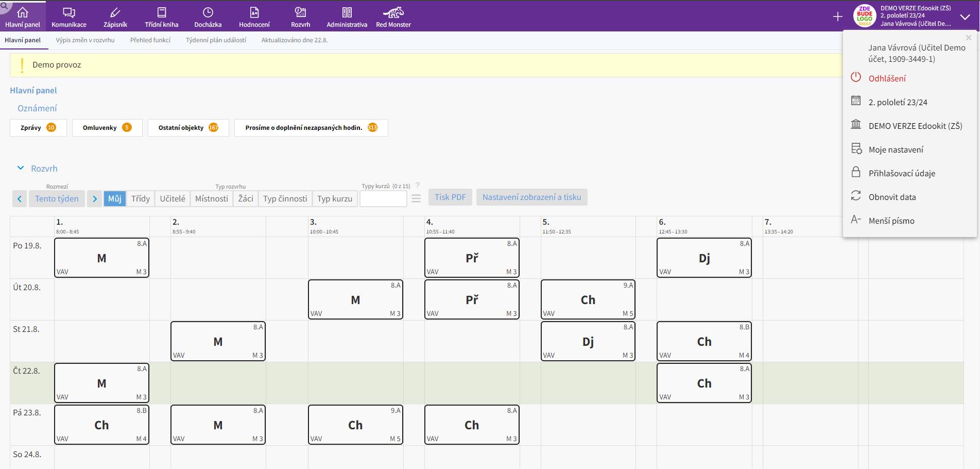Screen dimensions: 980x469
Task: Click the Tisk PDF button
Action: (x=450, y=197)
